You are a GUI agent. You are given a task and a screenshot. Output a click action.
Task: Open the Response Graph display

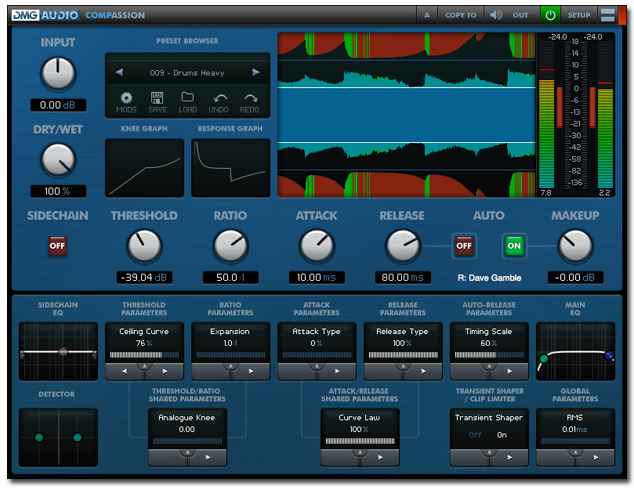coord(230,168)
